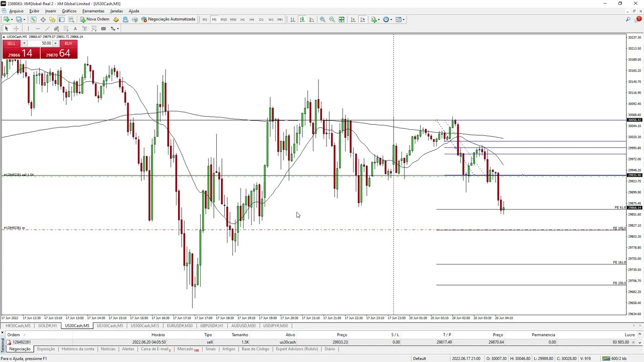Open the Histórico da conta terminal tab
The width and height of the screenshot is (644, 362).
click(78, 349)
